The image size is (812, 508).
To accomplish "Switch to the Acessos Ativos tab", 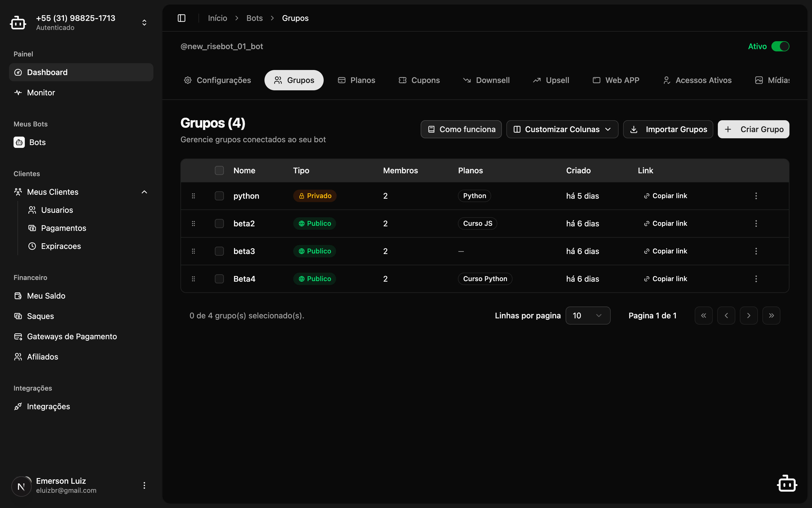I will point(697,80).
